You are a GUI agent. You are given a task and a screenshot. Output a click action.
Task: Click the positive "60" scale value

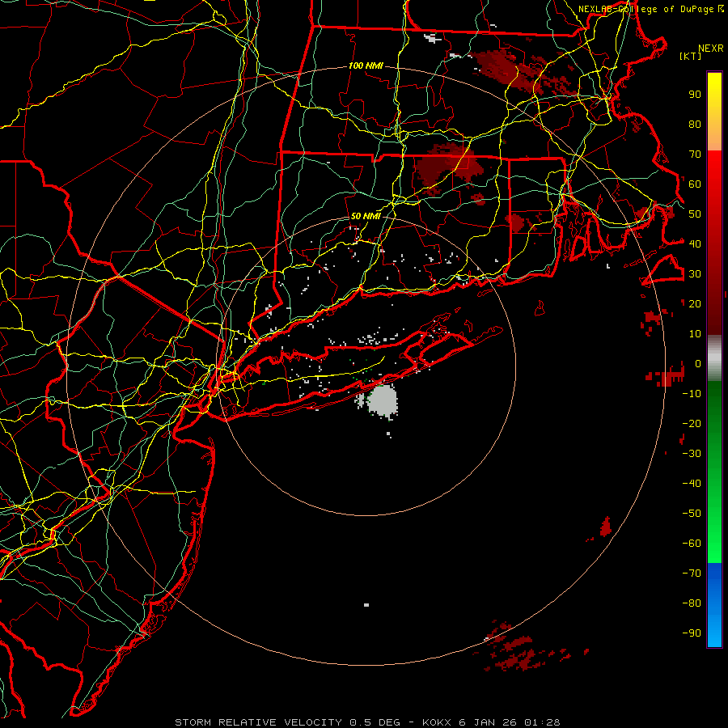click(x=695, y=184)
